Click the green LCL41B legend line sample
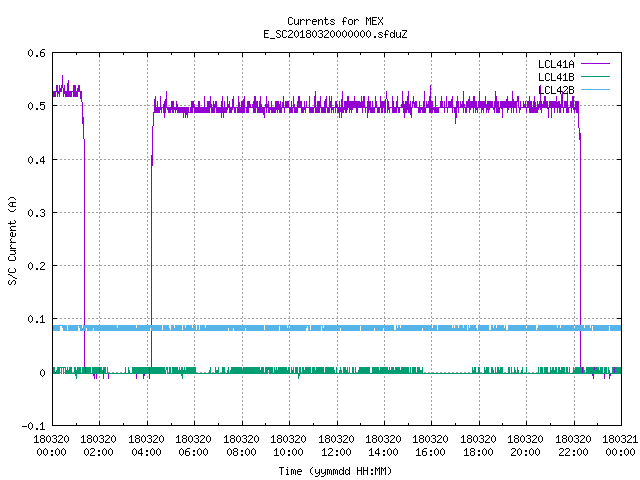 click(595, 76)
